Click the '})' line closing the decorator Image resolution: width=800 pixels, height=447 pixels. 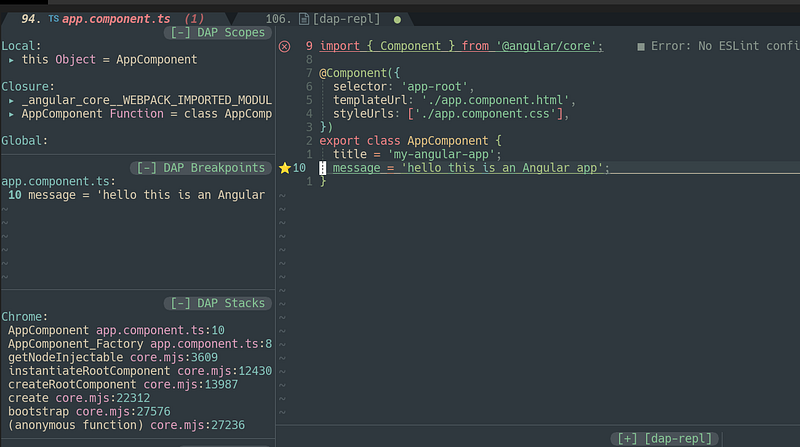pos(326,127)
